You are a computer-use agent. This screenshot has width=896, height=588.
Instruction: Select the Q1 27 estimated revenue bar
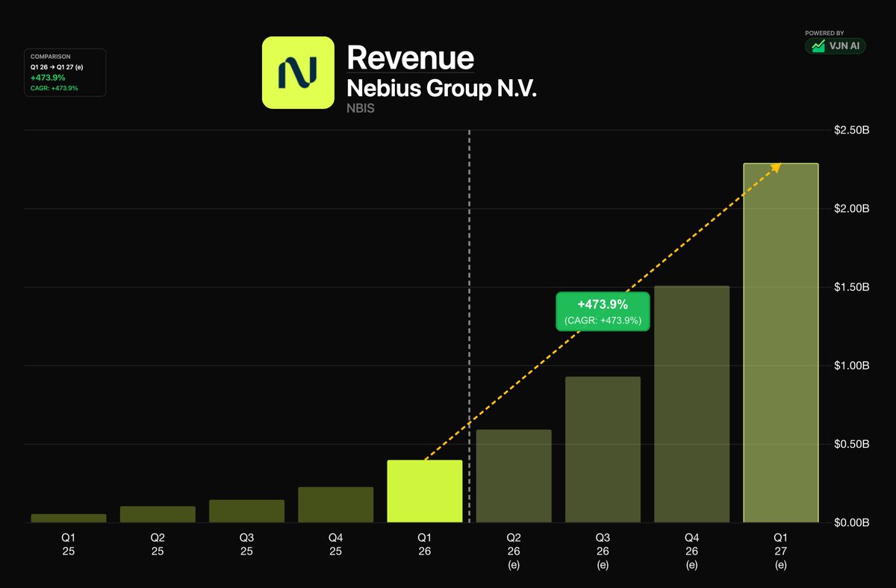780,343
